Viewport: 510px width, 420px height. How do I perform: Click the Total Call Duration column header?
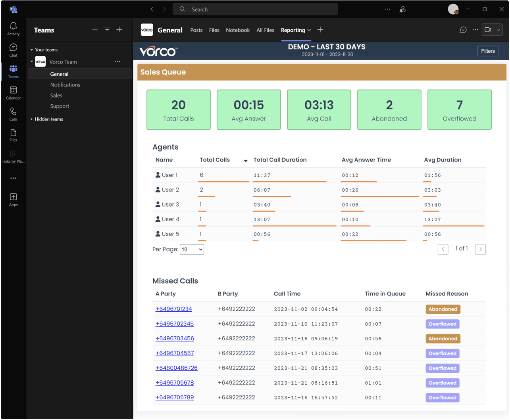(280, 160)
